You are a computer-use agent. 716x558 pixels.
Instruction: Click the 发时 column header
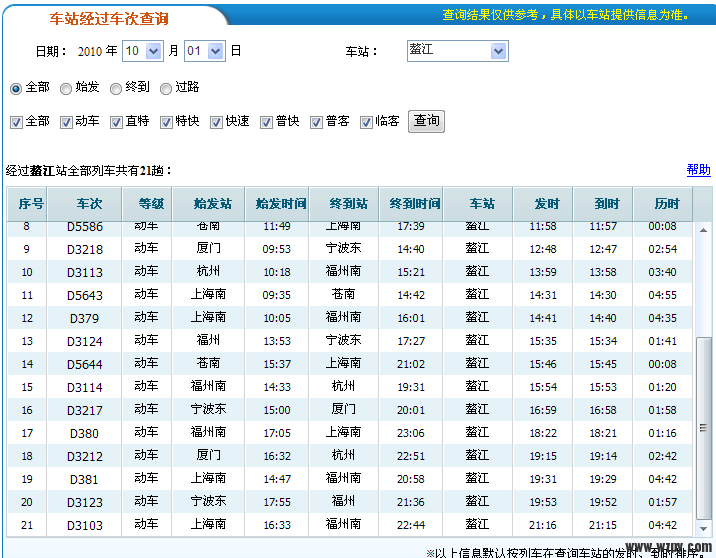pyautogui.click(x=543, y=204)
